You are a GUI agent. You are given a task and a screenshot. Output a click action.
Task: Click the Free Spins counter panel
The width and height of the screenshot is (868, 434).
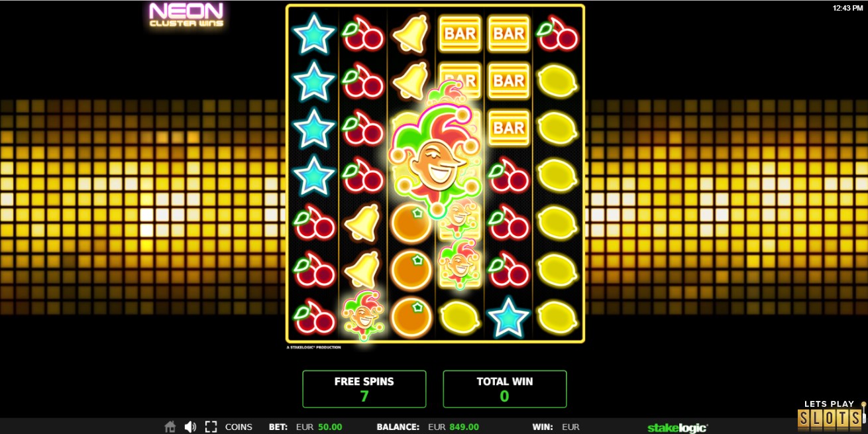[x=364, y=389]
